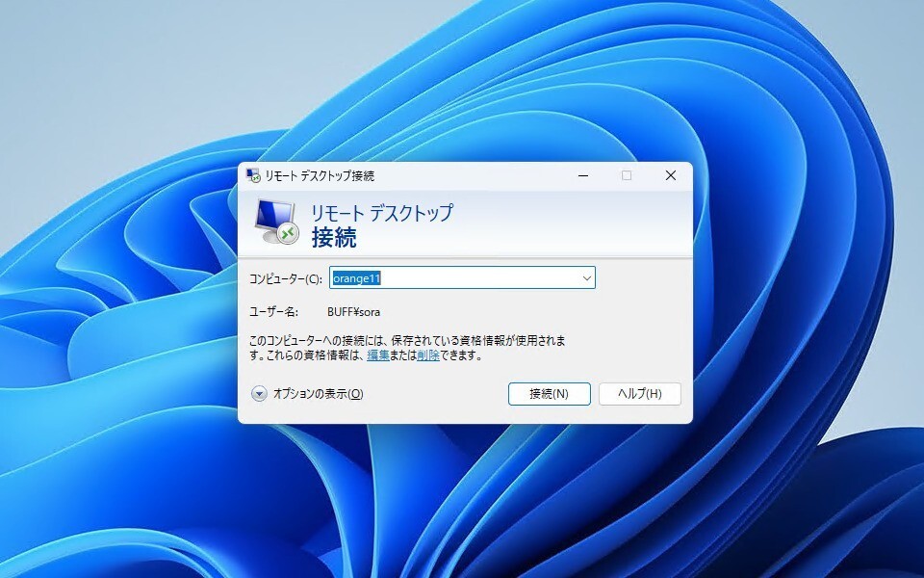924x578 pixels.
Task: Click the リモート デスクトップ接続 window title
Action: tap(320, 175)
